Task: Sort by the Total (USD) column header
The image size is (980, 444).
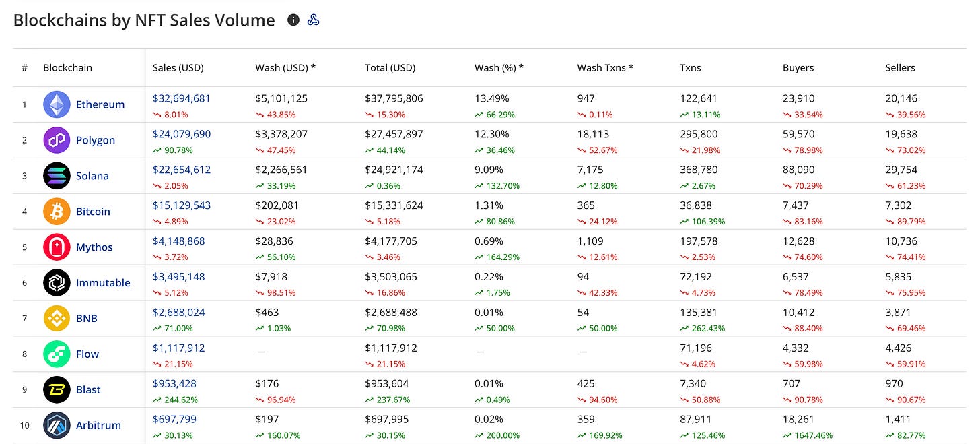Action: tap(390, 68)
